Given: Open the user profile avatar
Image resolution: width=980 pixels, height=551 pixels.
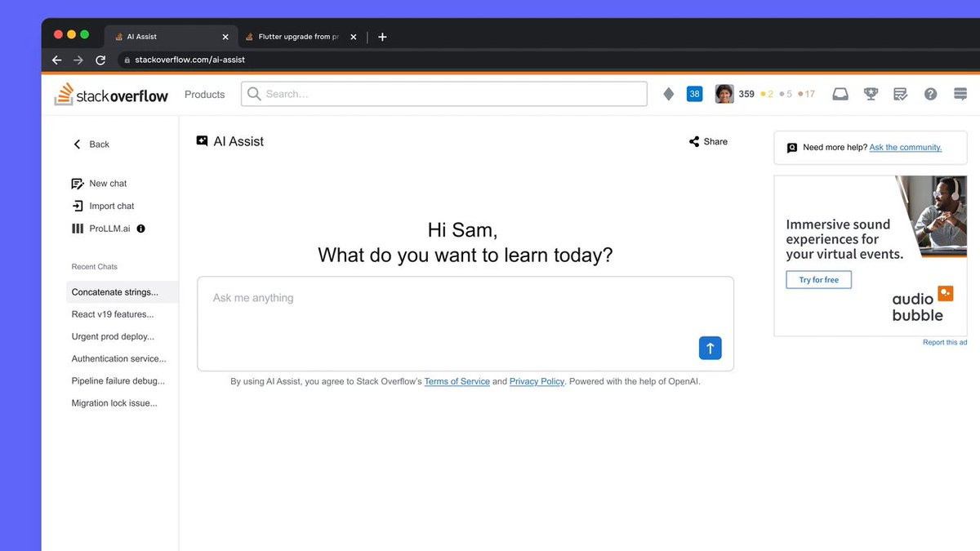Looking at the screenshot, I should pos(724,94).
